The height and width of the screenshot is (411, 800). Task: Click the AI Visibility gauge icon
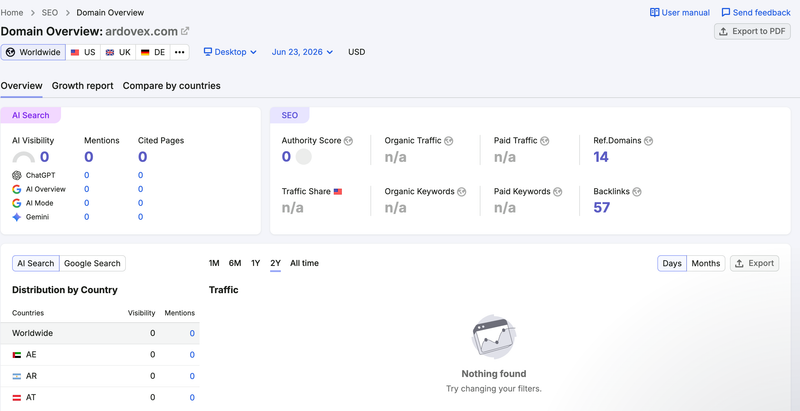point(23,157)
